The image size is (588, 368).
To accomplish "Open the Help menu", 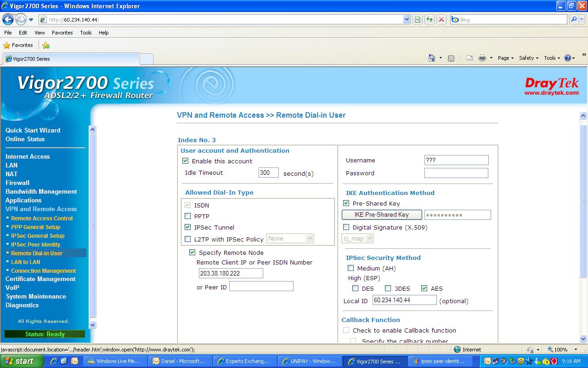I will 104,33.
